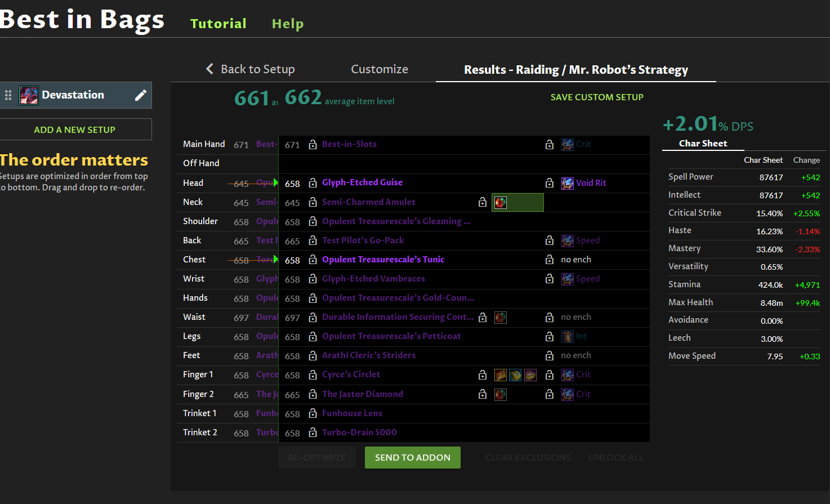Open The Jastor Diamond item choices
This screenshot has height=504, width=830.
tap(363, 394)
